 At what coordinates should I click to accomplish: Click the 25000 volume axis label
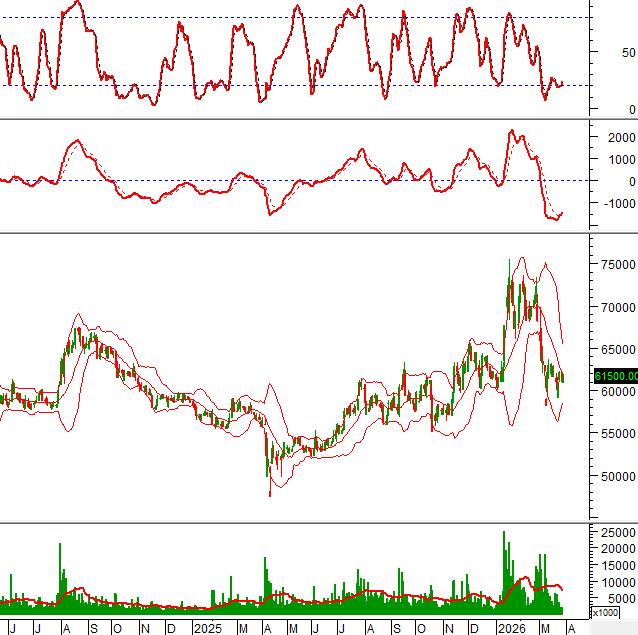pyautogui.click(x=617, y=535)
